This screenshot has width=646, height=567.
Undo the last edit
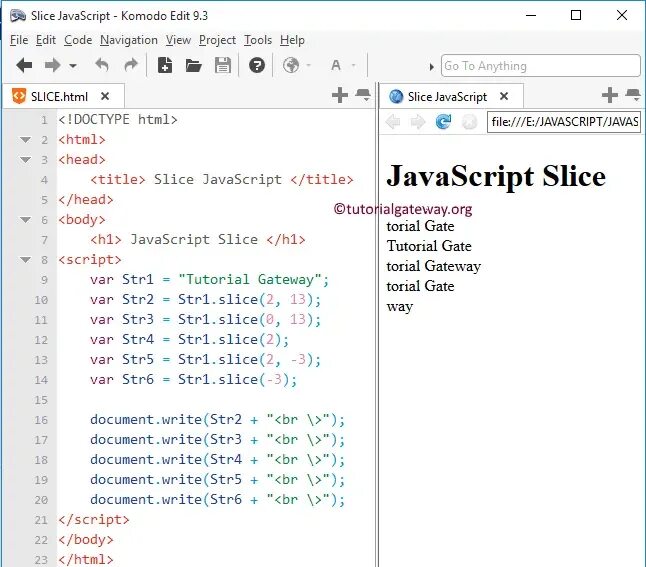(102, 65)
